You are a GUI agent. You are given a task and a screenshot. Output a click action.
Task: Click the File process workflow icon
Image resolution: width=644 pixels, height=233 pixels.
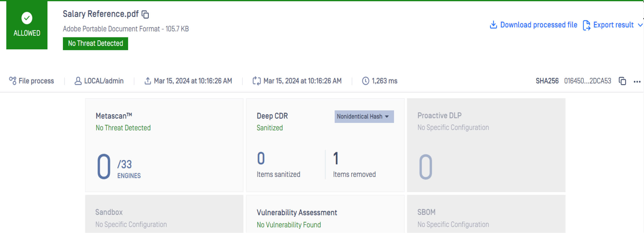click(x=13, y=81)
